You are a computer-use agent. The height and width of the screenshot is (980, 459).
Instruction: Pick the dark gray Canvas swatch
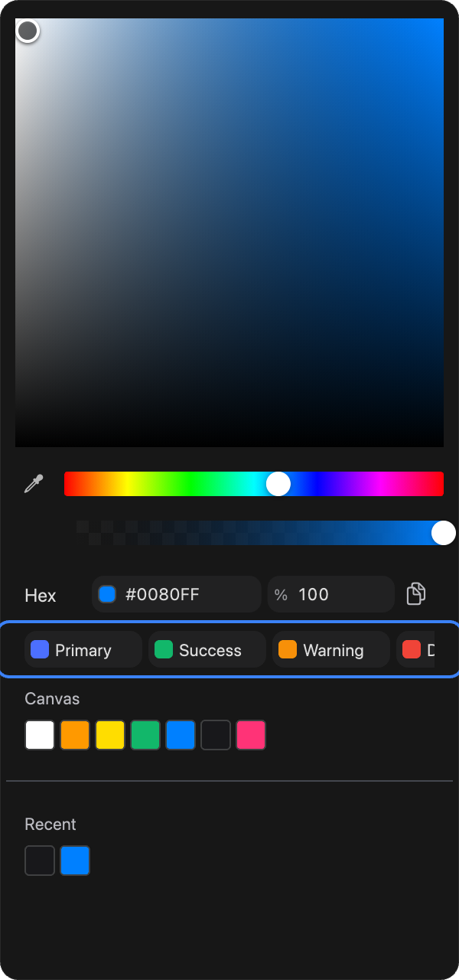216,735
